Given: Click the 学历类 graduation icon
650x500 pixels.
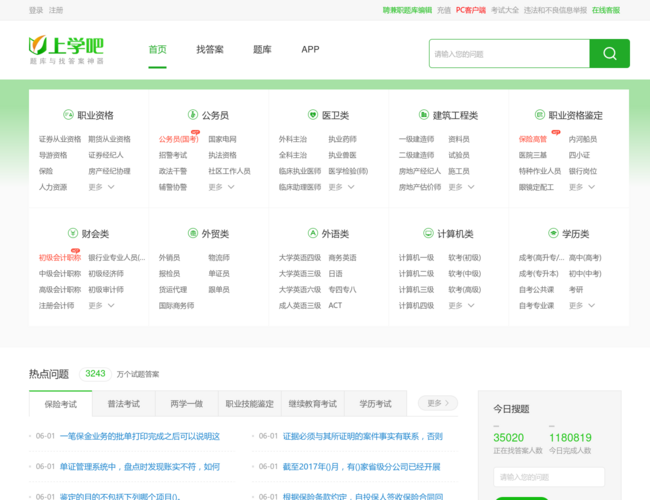Looking at the screenshot, I should (553, 233).
